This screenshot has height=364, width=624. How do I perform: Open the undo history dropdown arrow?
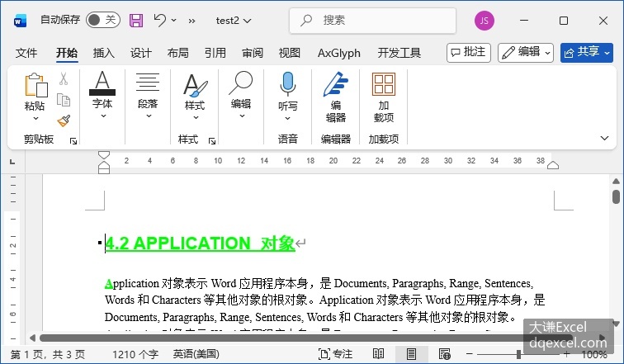(x=174, y=20)
